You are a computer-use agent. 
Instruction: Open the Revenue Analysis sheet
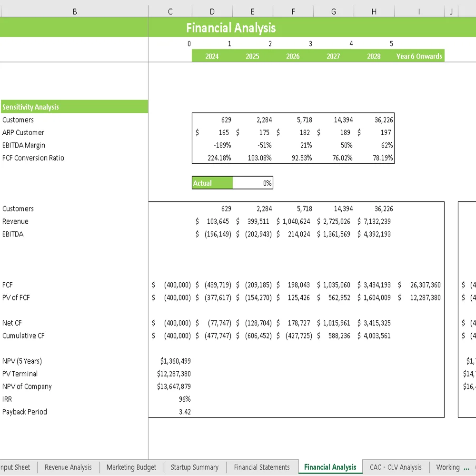pos(68,467)
